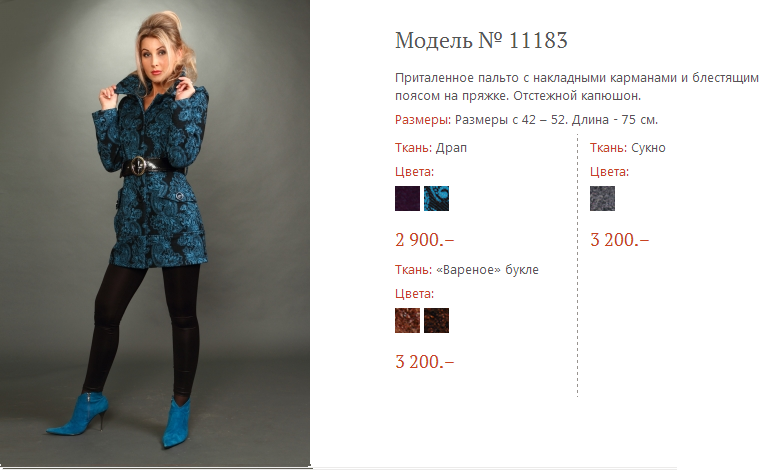The image size is (770, 470).
Task: Open the model photo of the coat
Action: (x=155, y=233)
